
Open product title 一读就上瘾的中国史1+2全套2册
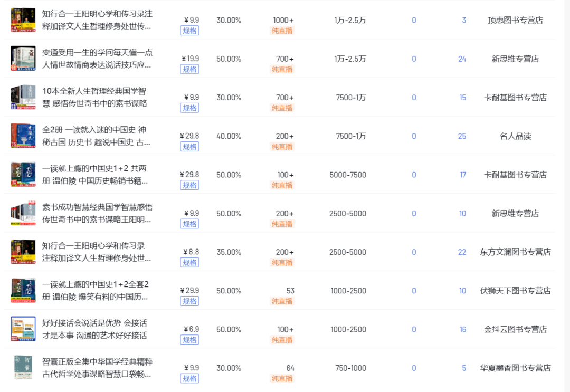pos(95,291)
